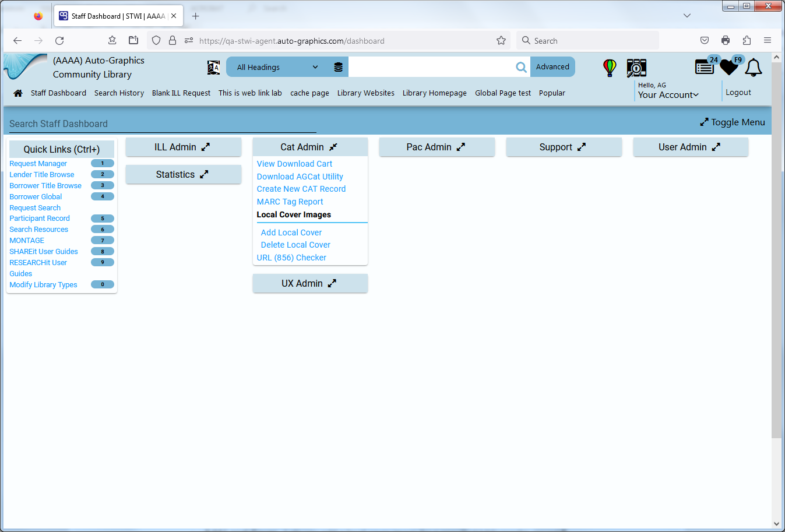Open Lender Title Browse quick link
The width and height of the screenshot is (785, 532).
click(42, 175)
